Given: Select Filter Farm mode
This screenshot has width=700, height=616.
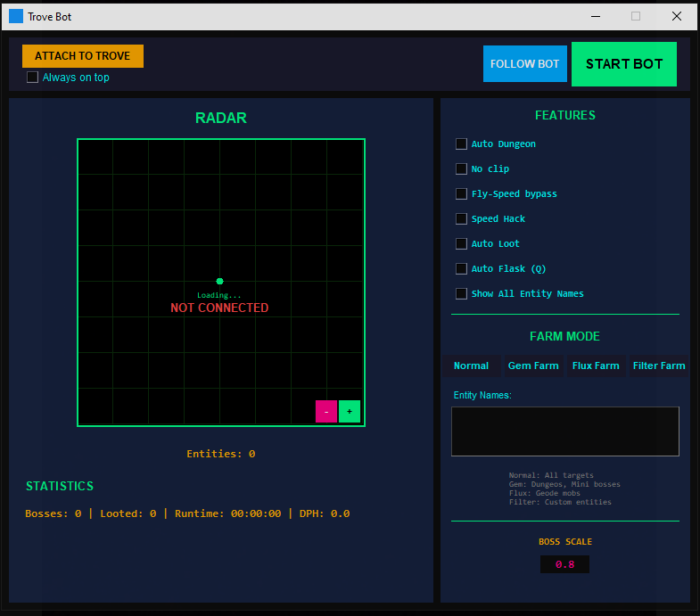Looking at the screenshot, I should [659, 365].
